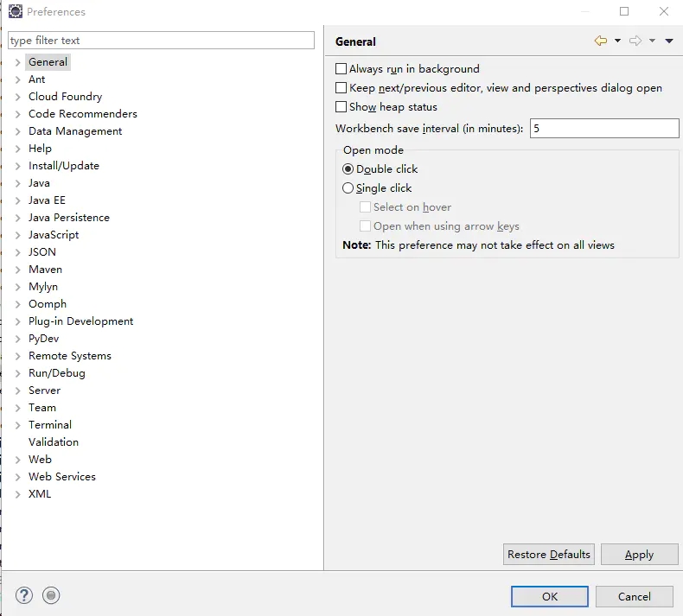This screenshot has width=683, height=616.
Task: Select the JavaScript preferences entry
Action: 54,235
